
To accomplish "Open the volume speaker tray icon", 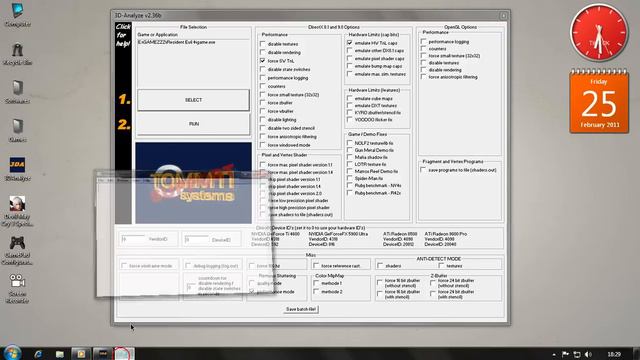I will tap(588, 354).
